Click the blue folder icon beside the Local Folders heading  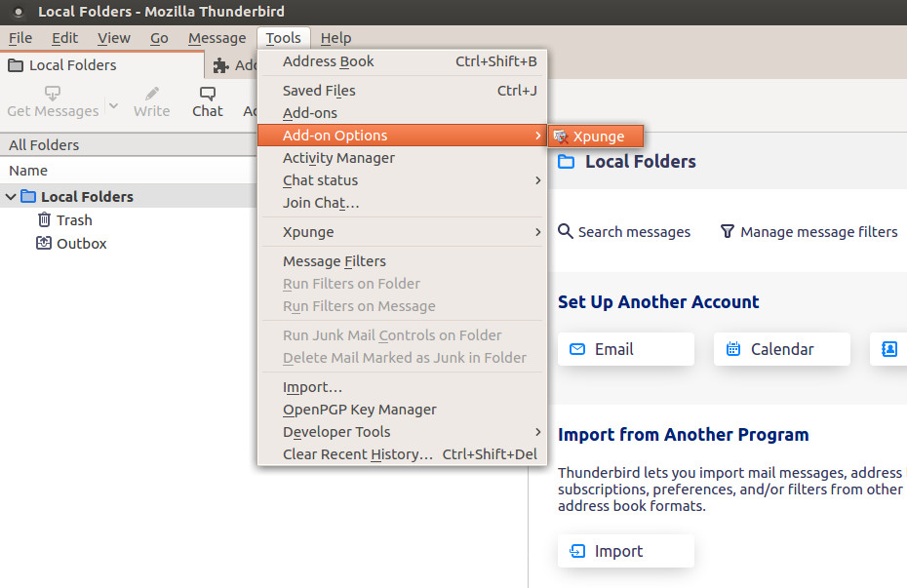[567, 161]
